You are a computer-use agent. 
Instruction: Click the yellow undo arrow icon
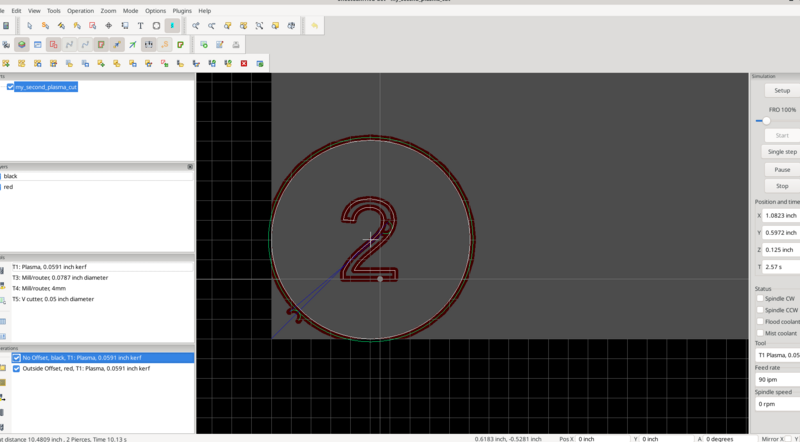(x=314, y=26)
